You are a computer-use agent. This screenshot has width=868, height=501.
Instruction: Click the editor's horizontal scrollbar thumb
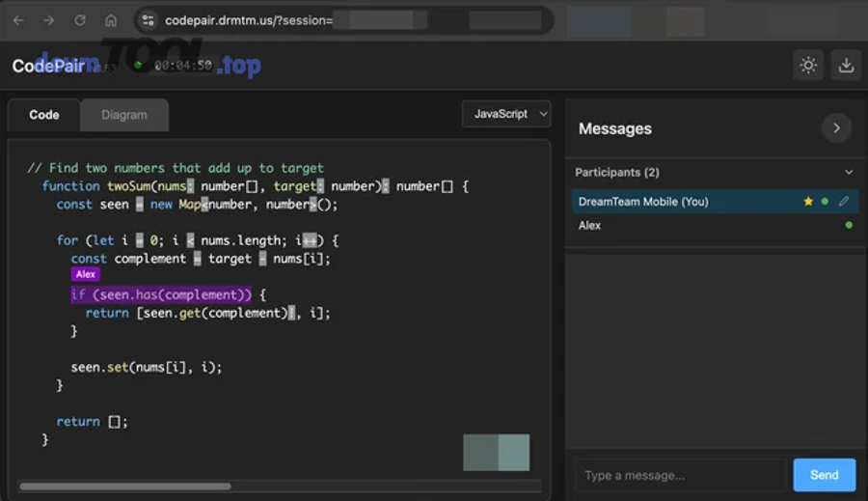(x=125, y=487)
